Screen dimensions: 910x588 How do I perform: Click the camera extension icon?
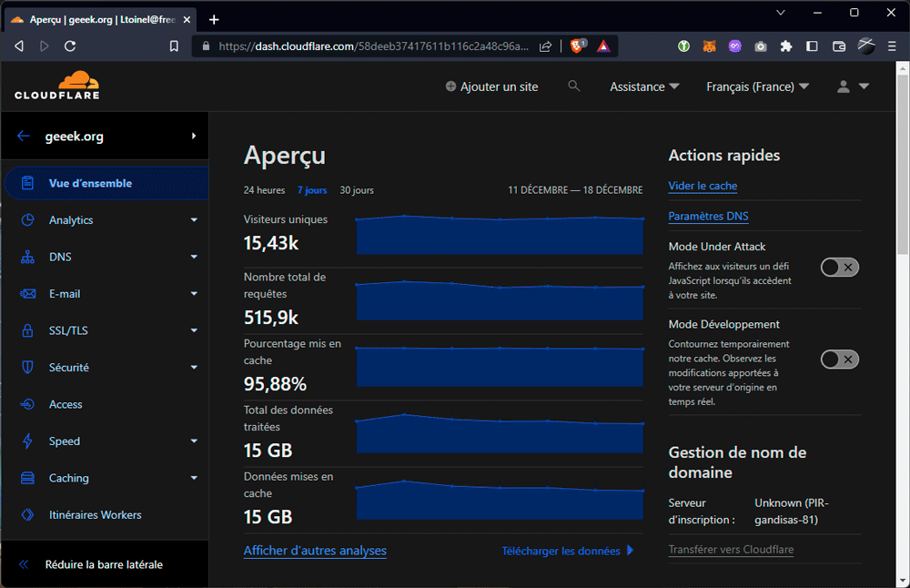[x=760, y=46]
